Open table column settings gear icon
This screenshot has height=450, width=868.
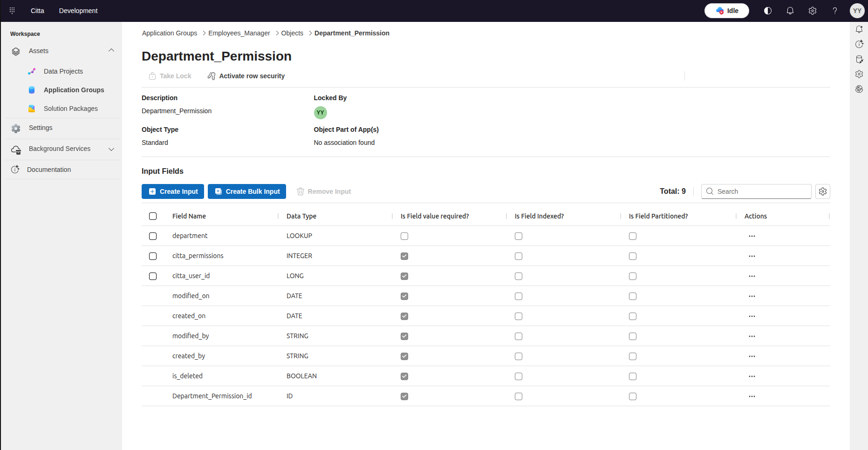823,191
